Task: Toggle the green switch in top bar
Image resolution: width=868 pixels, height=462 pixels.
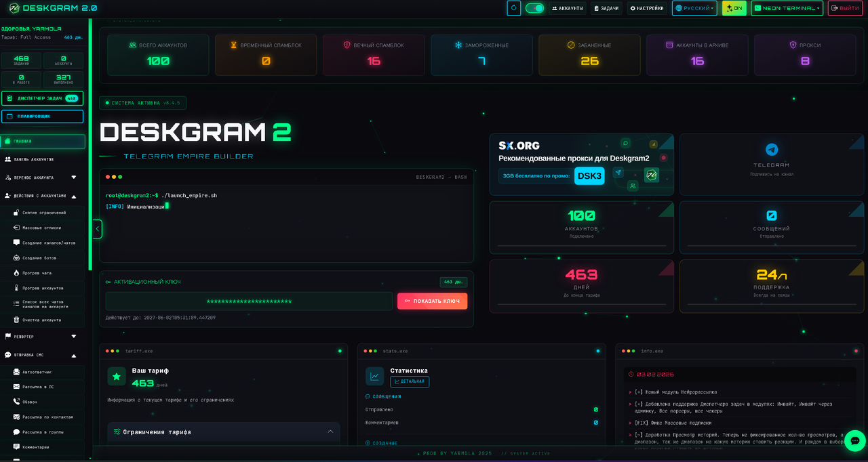Action: pyautogui.click(x=534, y=8)
